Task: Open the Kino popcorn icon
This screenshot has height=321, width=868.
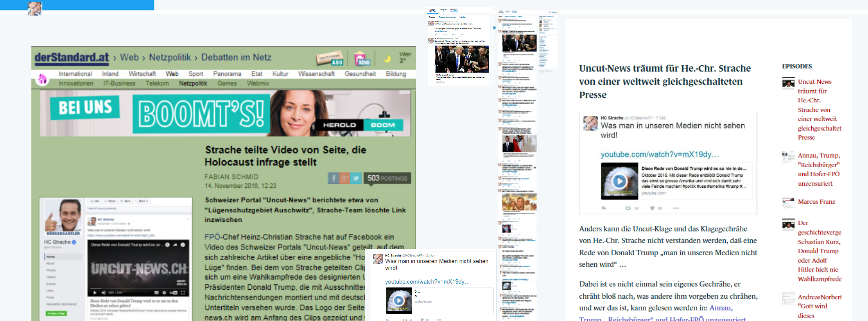Action: (361, 58)
